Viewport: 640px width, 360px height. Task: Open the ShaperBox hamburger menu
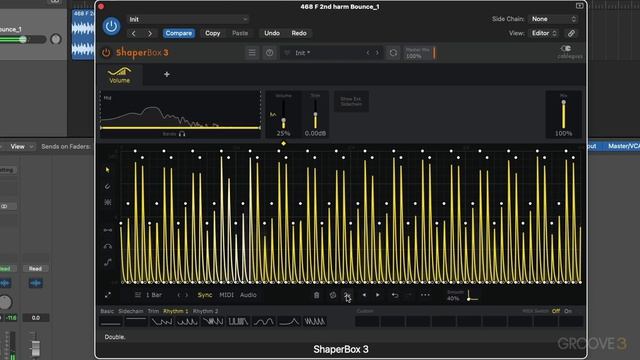[x=252, y=53]
